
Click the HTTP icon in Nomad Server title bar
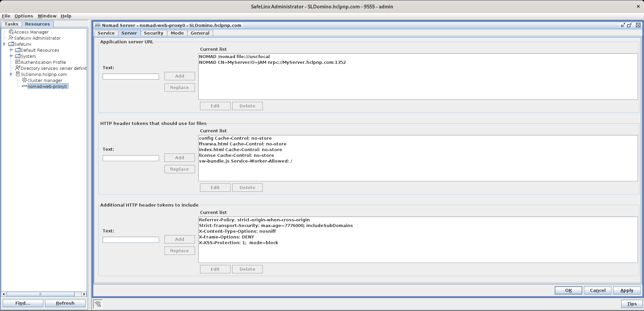98,25
